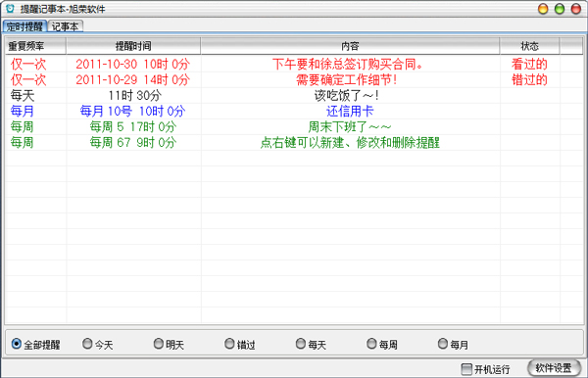
Task: Click the '每周 67 9时 0分' cell
Action: pyautogui.click(x=133, y=143)
